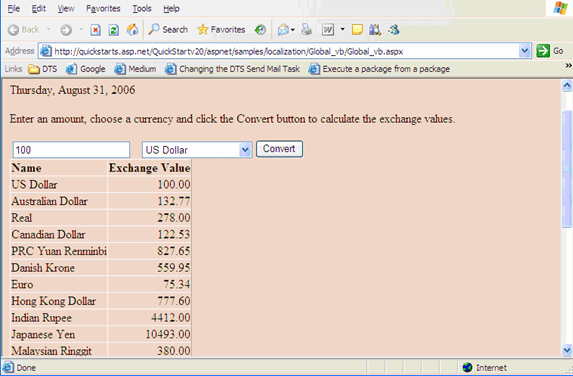573x376 pixels.
Task: Click the Japanese Yen row name
Action: pyautogui.click(x=43, y=334)
